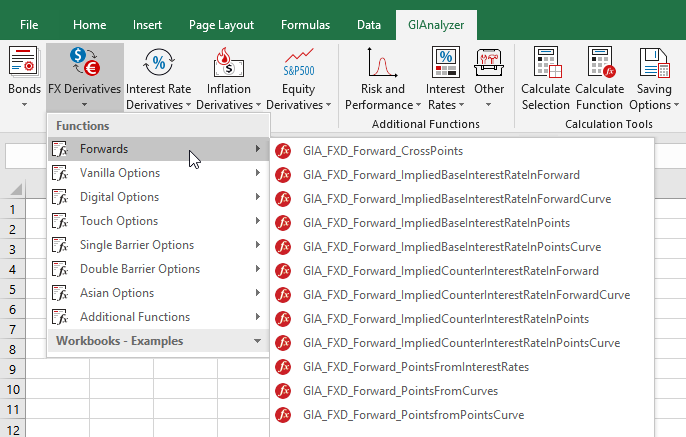Click red fx icon of GIA_FXD_Forward_PointsFromCurves
Viewport: 686px width, 437px height.
tap(283, 391)
